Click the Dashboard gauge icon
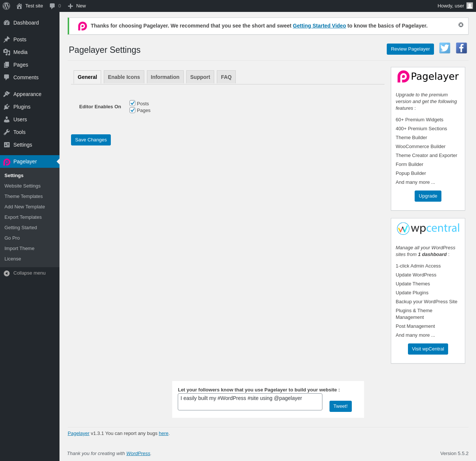476x461 pixels. pyautogui.click(x=7, y=23)
